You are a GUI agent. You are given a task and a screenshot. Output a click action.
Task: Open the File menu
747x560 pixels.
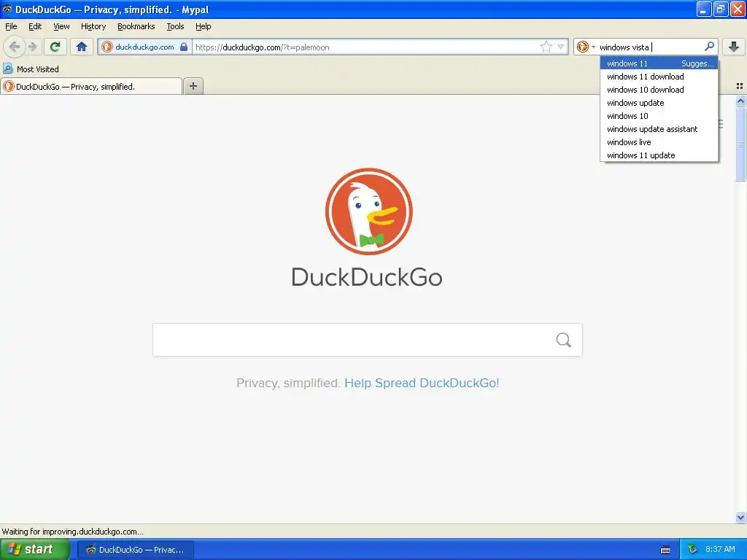(11, 26)
